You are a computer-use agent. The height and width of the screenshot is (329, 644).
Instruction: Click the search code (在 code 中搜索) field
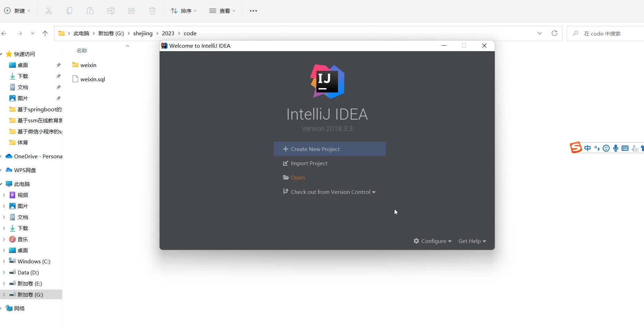click(605, 34)
